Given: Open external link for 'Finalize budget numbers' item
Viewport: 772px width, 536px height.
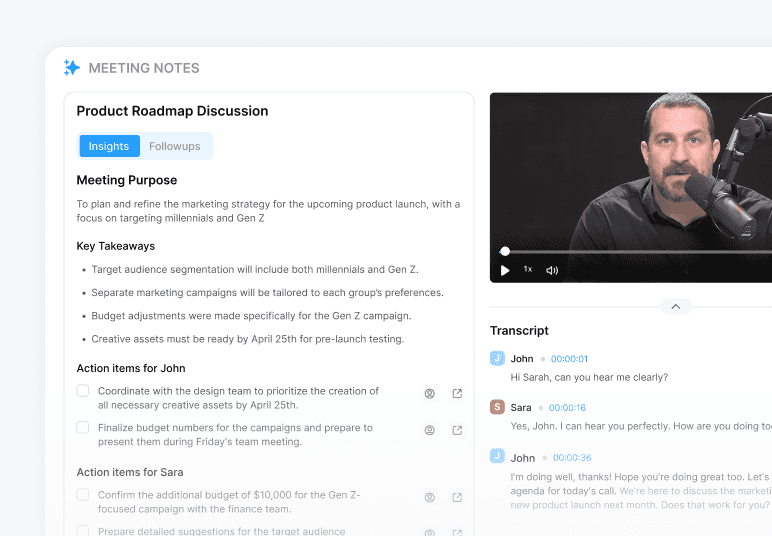Looking at the screenshot, I should coord(457,431).
